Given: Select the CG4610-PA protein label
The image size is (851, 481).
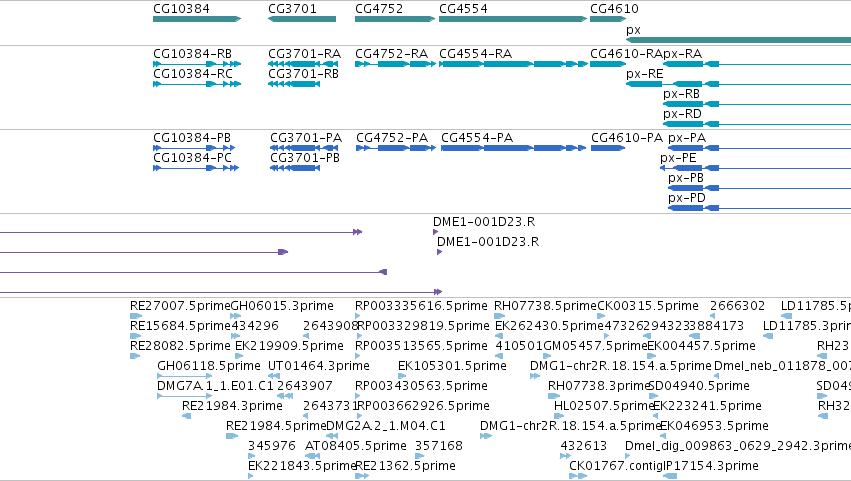Looking at the screenshot, I should pos(627,138).
